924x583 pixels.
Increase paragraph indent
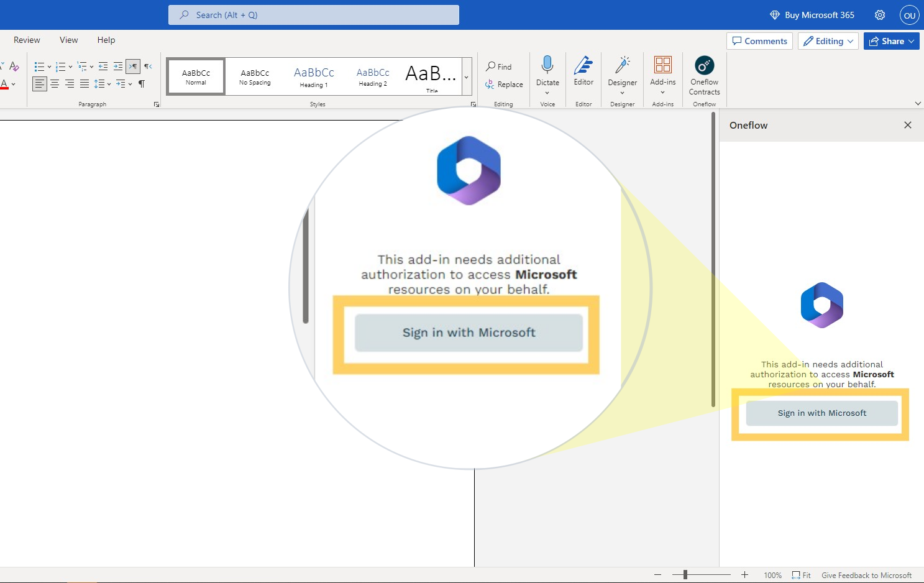118,67
